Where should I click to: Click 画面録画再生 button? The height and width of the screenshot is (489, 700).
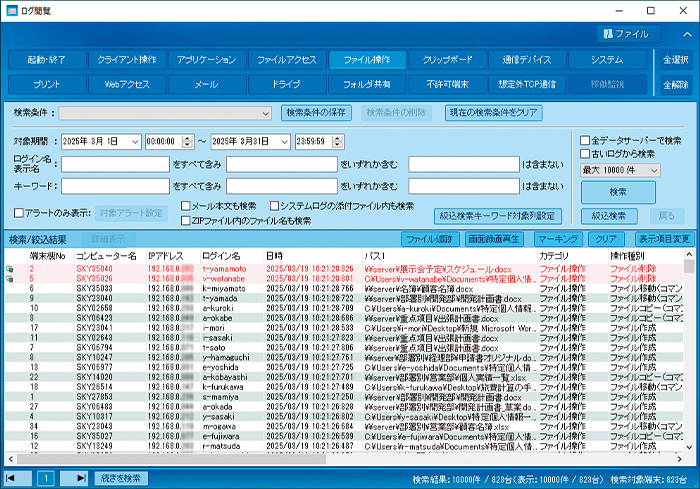(494, 239)
